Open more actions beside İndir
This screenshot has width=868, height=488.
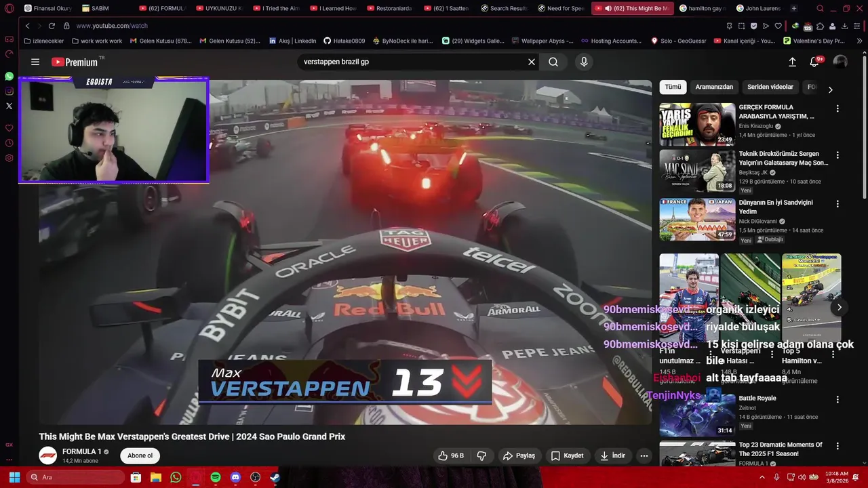(x=644, y=455)
